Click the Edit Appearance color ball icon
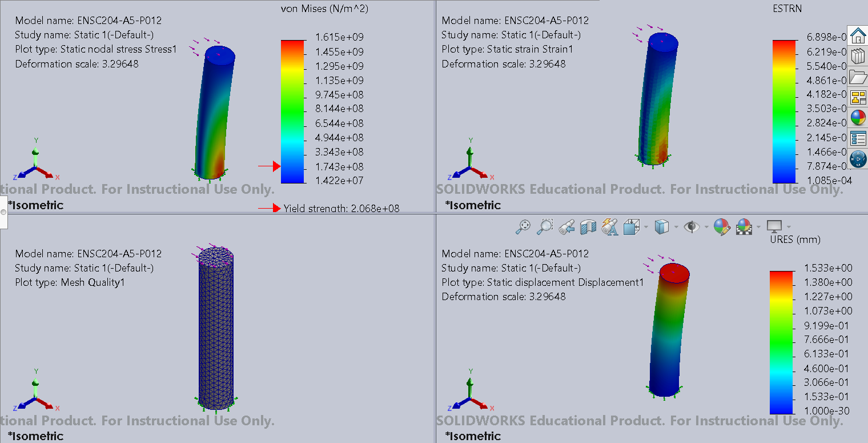868x443 pixels. pos(722,228)
